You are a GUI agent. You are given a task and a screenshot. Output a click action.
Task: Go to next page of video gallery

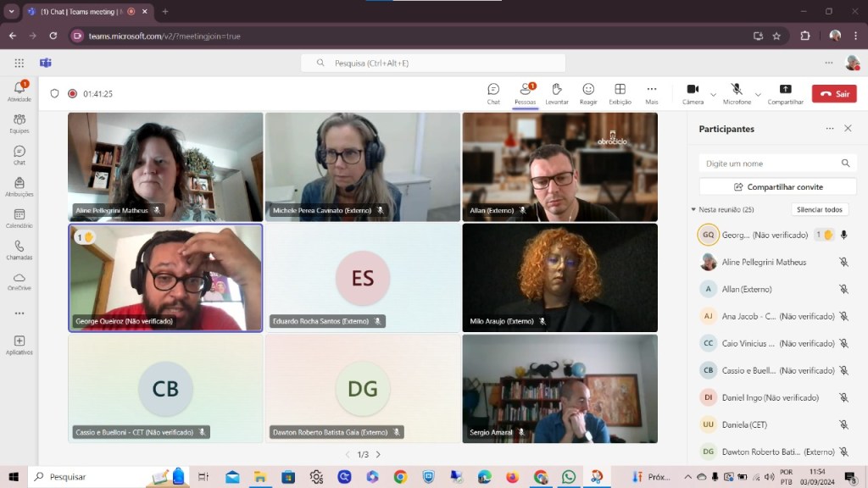(x=378, y=455)
